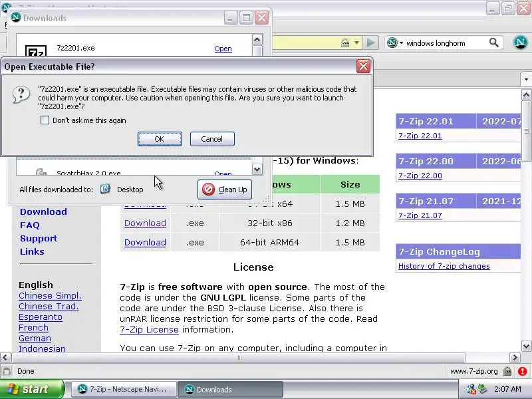Check "Don't ask me this again"
This screenshot has height=399, width=532.
[45, 120]
